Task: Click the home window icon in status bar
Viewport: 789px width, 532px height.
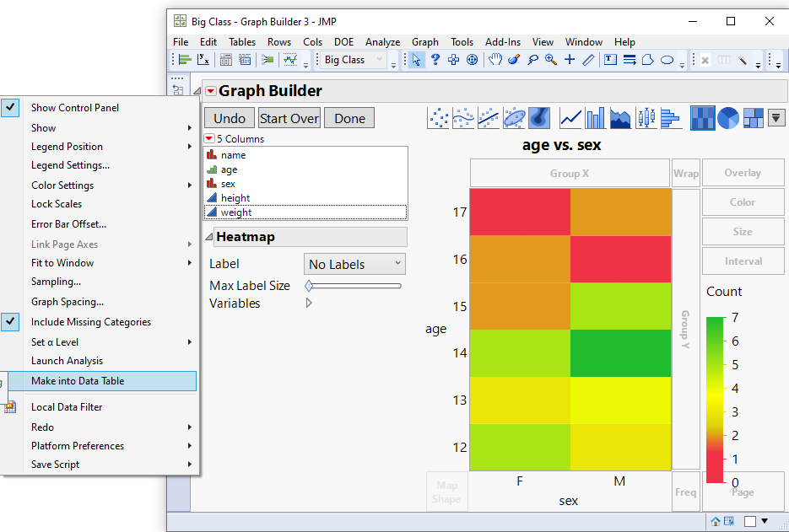Action: click(x=715, y=521)
